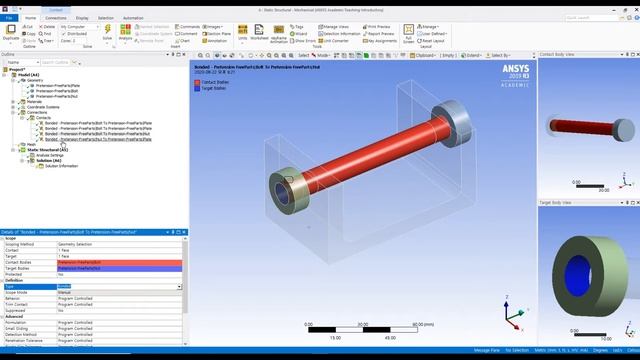This screenshot has height=360, width=640.
Task: Click the red Contact Bodies field
Action: coord(120,262)
